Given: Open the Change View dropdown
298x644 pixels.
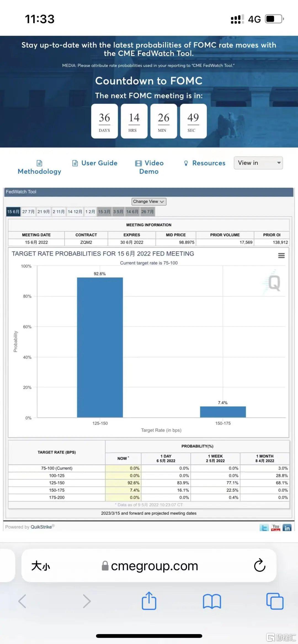Looking at the screenshot, I should click(x=149, y=201).
